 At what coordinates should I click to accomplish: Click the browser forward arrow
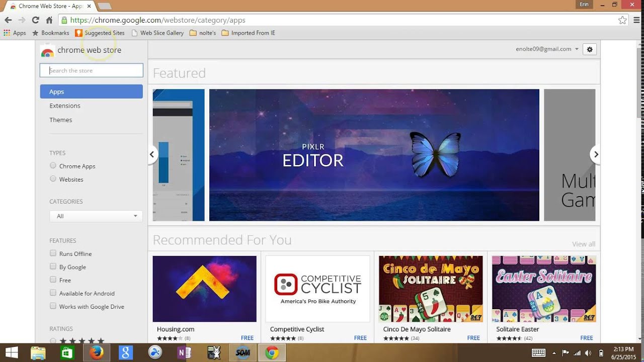(x=22, y=20)
